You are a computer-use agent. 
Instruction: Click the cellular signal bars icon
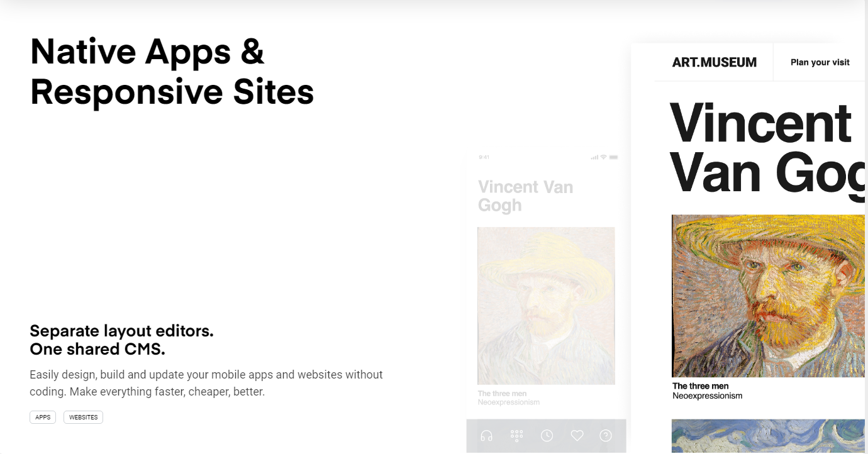coord(594,157)
